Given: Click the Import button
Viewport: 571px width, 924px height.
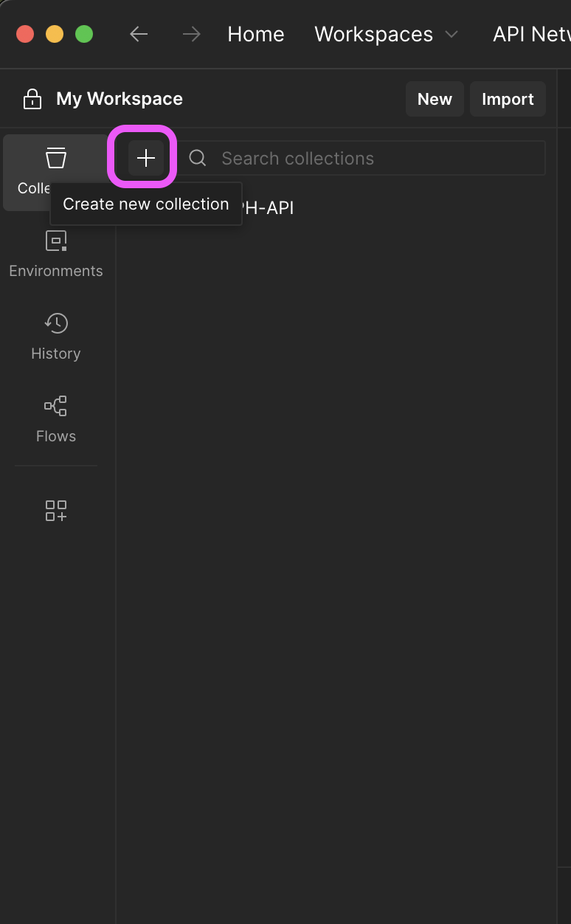Looking at the screenshot, I should pos(508,98).
